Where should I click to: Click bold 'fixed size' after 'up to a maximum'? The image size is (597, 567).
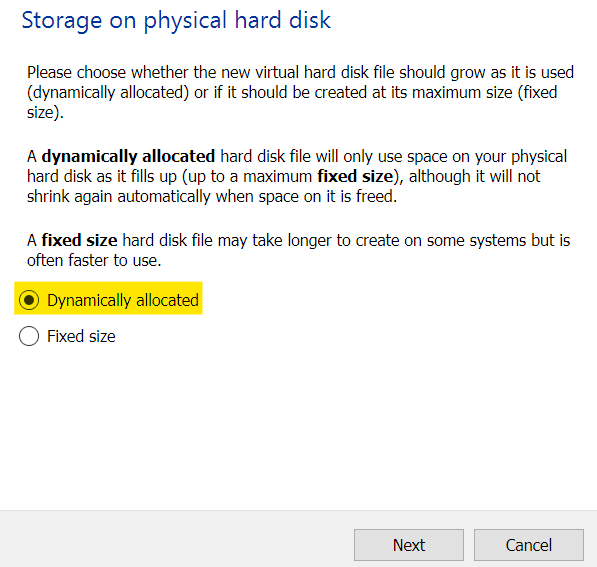(x=355, y=176)
